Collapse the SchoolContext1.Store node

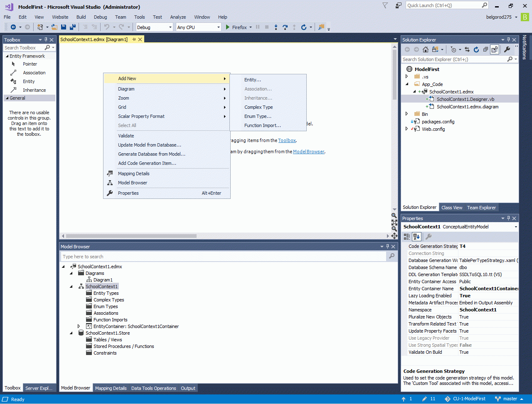click(x=71, y=333)
